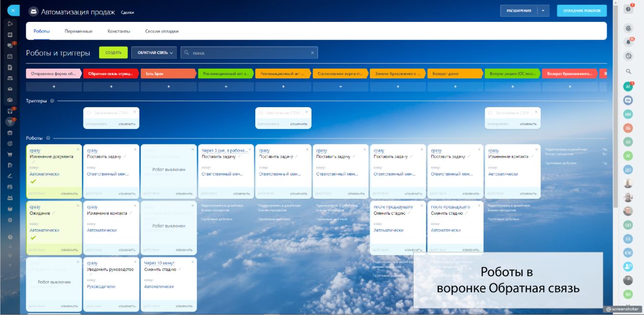Click the plus icon at bottom of left sidebar
This screenshot has height=315, width=644.
[x=10, y=265]
